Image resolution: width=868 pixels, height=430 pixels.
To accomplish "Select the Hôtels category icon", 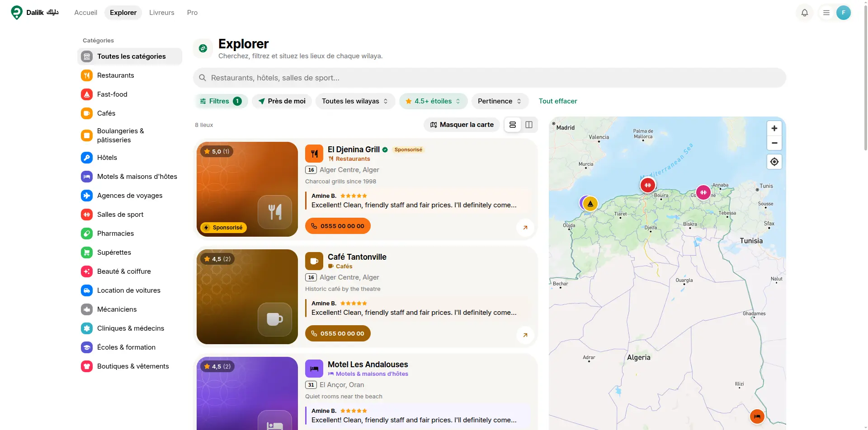I will click(87, 158).
